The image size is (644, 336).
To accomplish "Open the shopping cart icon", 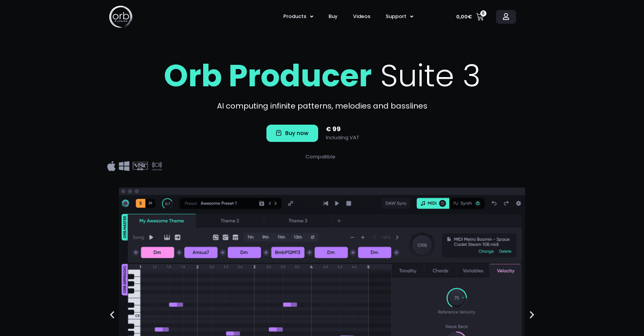I will click(x=480, y=16).
